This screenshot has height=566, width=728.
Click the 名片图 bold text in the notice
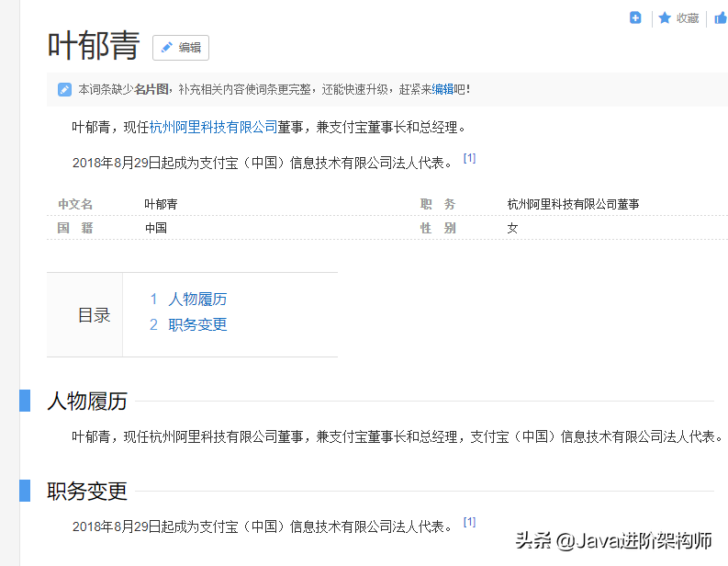click(x=151, y=89)
